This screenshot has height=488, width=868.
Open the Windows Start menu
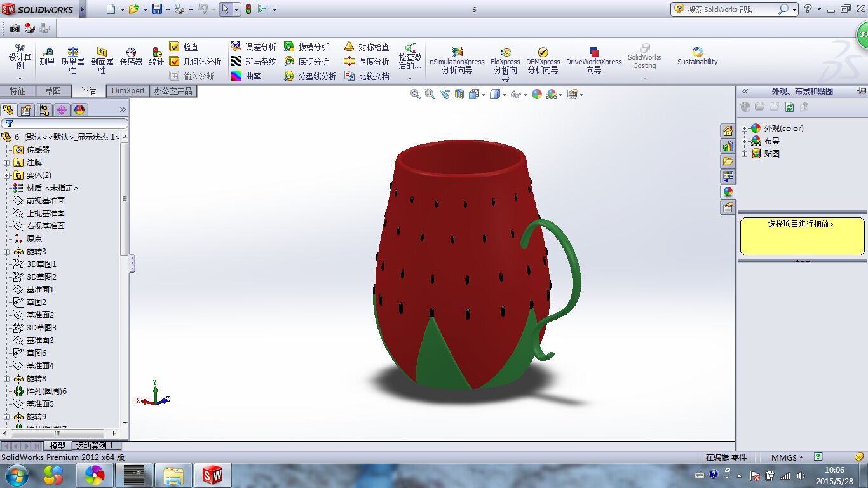17,475
